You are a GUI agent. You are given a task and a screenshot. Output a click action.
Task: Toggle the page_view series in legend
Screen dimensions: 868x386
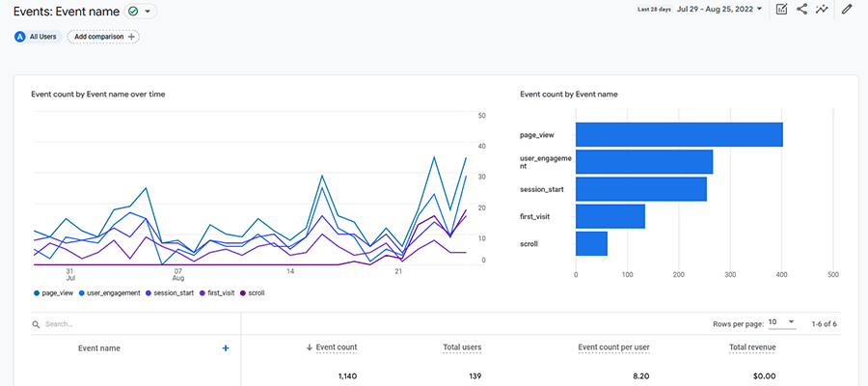point(58,292)
